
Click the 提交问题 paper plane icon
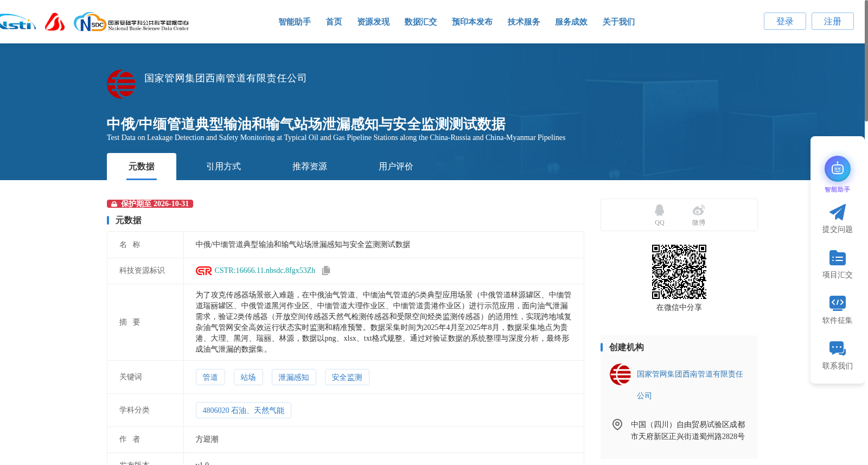pyautogui.click(x=838, y=212)
